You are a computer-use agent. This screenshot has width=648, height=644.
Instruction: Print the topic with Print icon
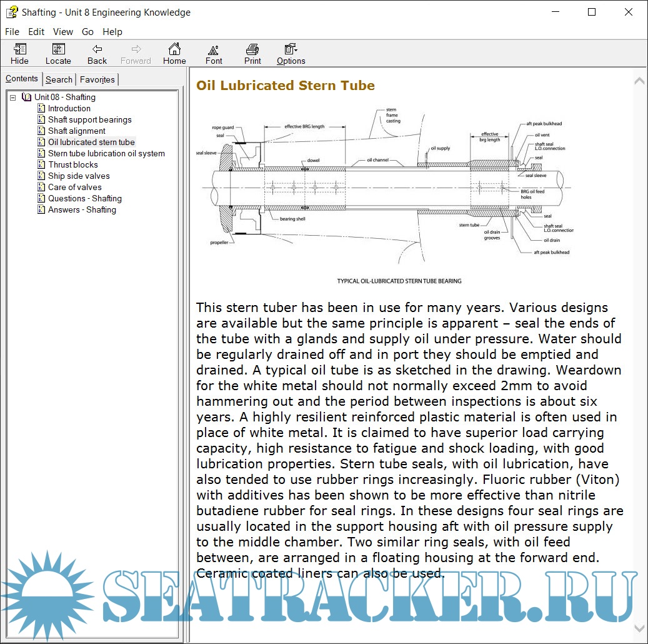click(x=252, y=50)
